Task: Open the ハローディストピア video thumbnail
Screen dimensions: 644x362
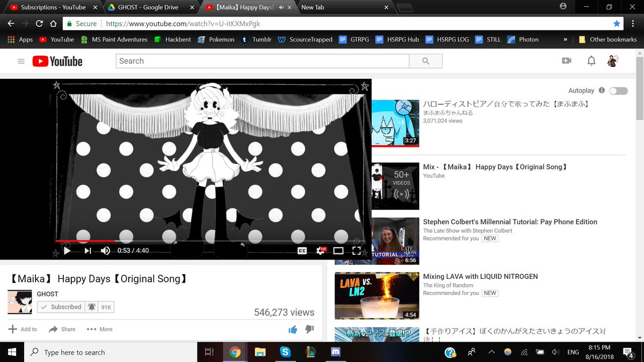Action: (x=396, y=123)
